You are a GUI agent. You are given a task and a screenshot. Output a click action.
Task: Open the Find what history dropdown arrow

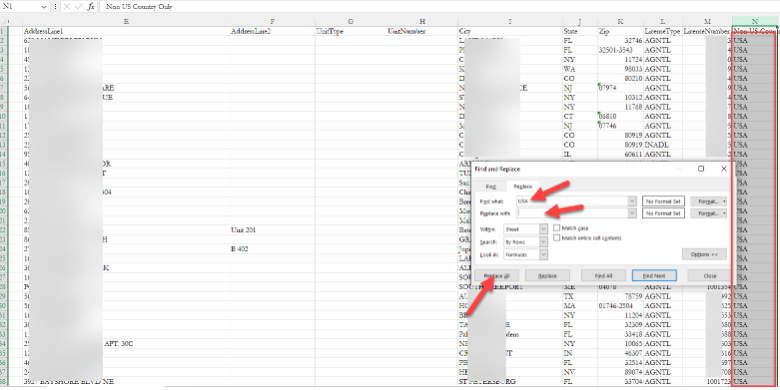632,201
